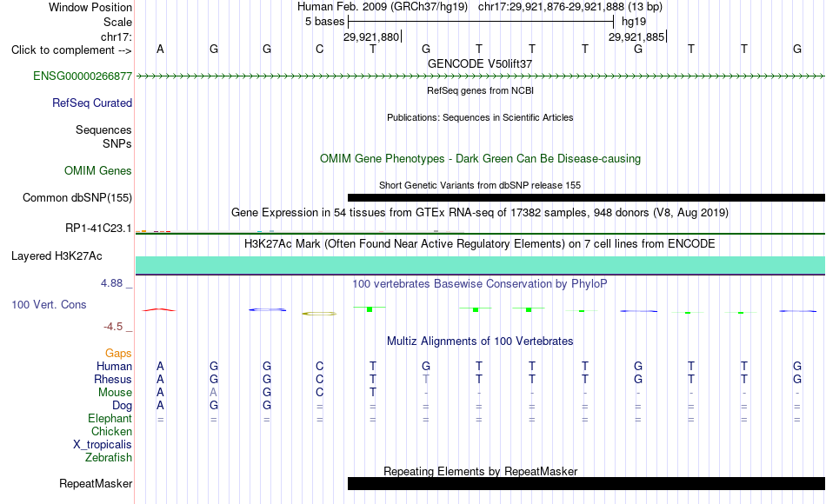
Task: Select the X_tropicalis species label
Action: 103,445
